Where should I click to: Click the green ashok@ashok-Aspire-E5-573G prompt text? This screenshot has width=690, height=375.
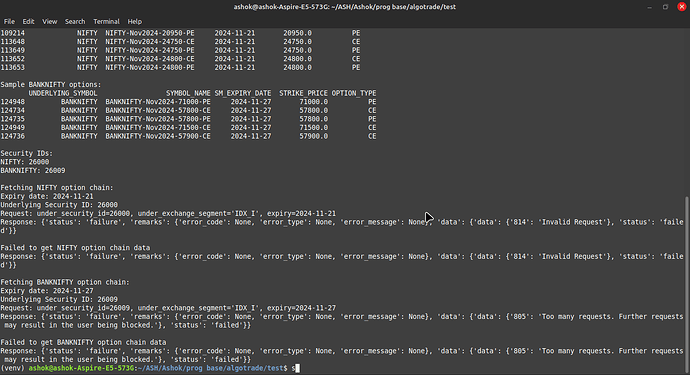[x=81, y=368]
